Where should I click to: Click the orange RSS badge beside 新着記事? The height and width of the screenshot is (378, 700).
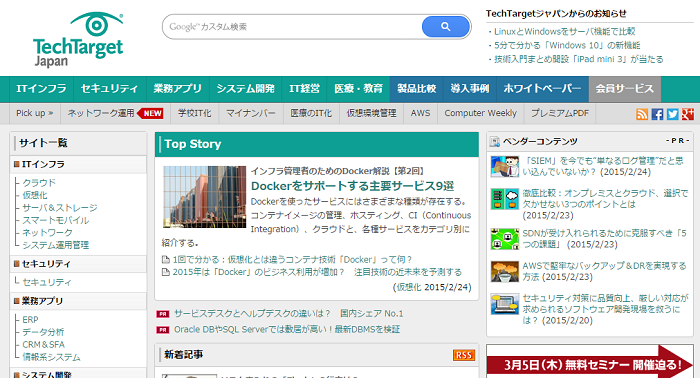(x=464, y=355)
